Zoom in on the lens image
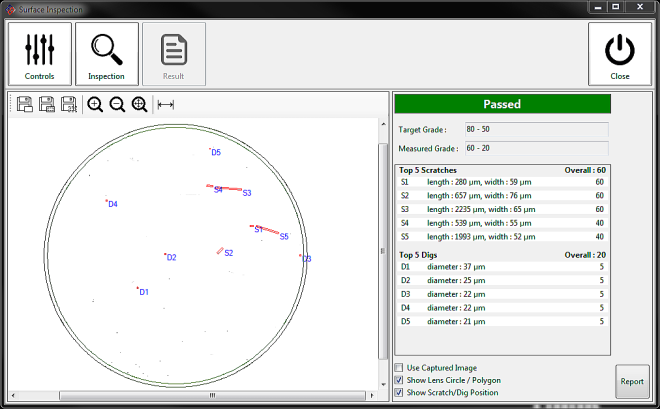 coord(95,105)
